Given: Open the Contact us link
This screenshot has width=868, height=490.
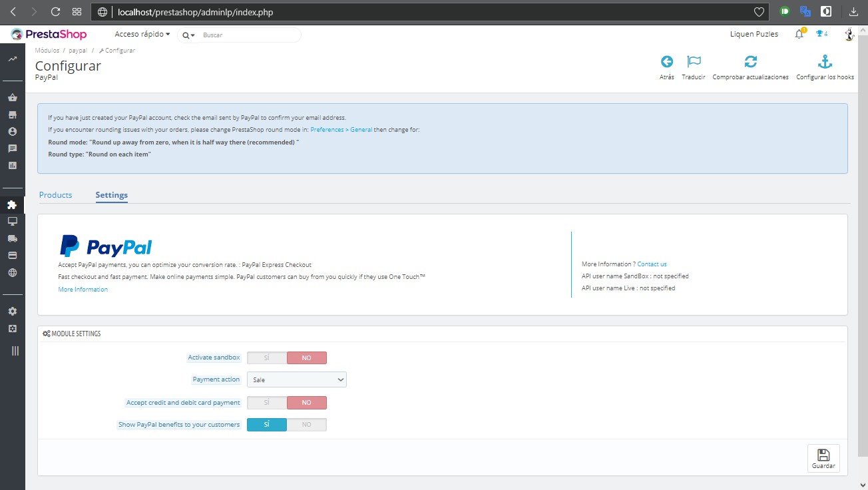Looking at the screenshot, I should click(x=652, y=264).
